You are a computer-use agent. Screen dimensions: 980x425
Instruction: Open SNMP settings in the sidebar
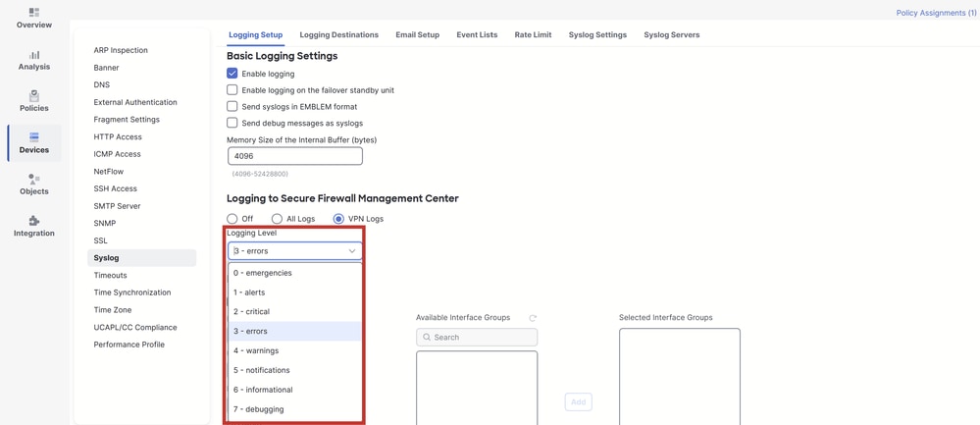pos(105,223)
